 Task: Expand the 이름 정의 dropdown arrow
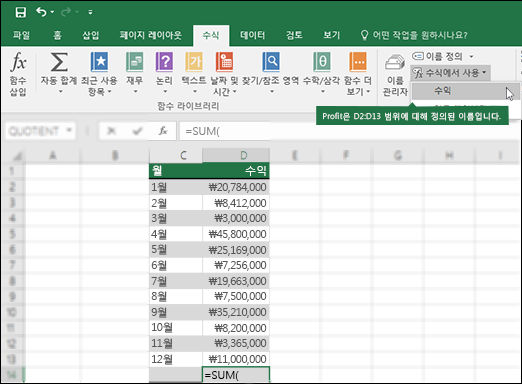pyautogui.click(x=471, y=56)
